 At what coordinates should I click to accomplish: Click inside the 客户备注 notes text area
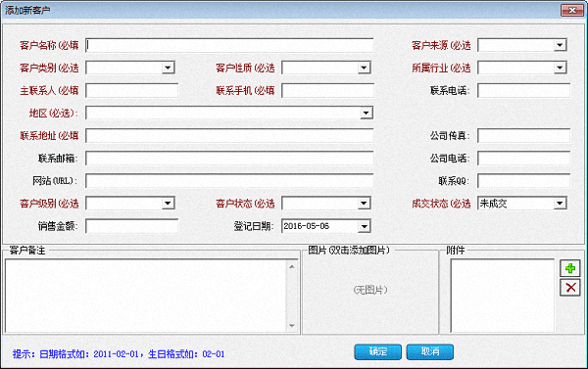145,296
